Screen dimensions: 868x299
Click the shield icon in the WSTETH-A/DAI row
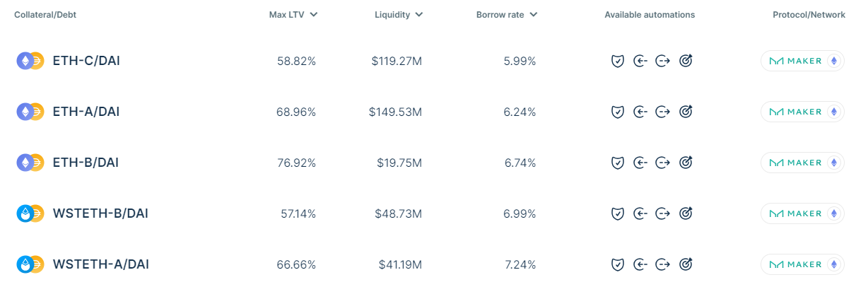click(617, 264)
